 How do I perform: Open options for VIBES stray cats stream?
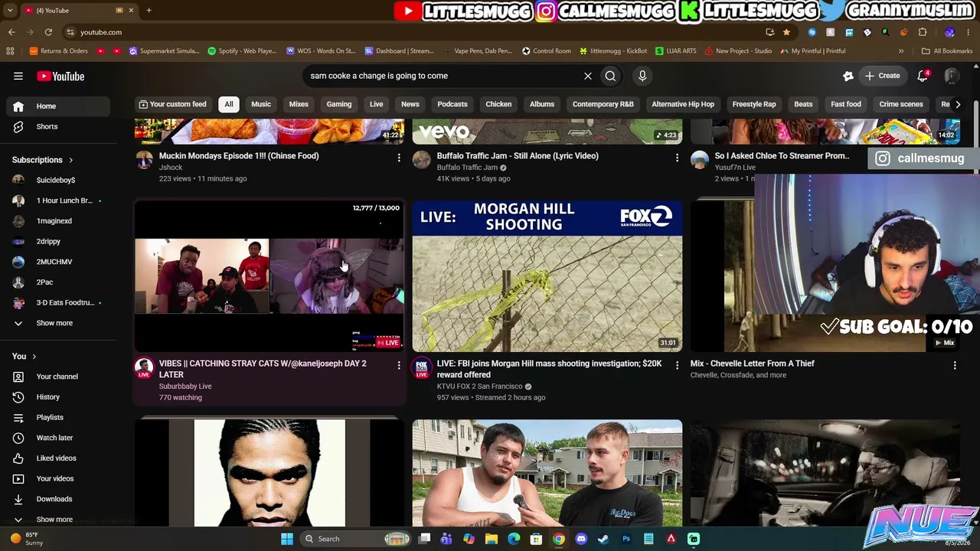[x=398, y=366]
